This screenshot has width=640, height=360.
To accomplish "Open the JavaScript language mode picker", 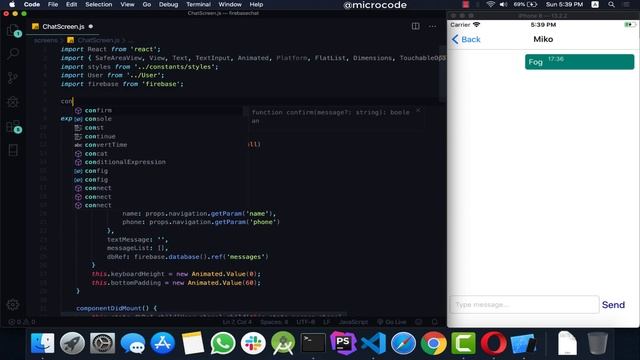I will pyautogui.click(x=353, y=322).
